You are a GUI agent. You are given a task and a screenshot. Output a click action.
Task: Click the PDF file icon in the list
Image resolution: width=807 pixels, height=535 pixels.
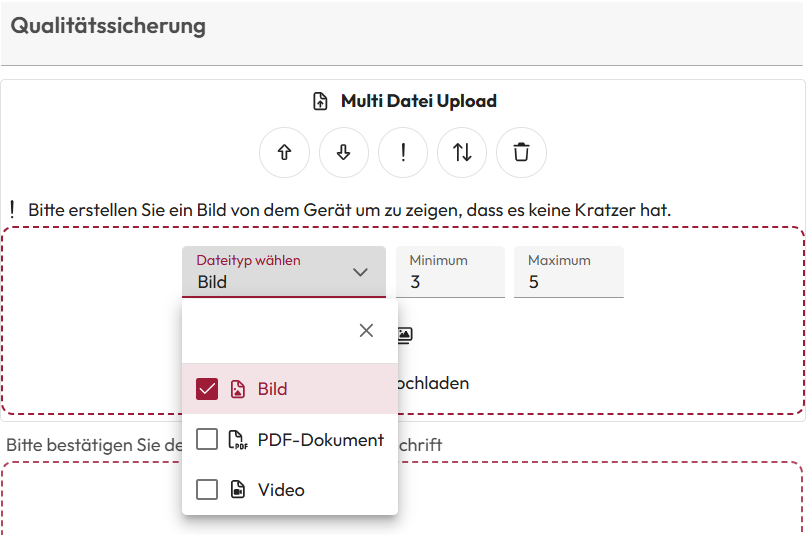[x=237, y=440]
